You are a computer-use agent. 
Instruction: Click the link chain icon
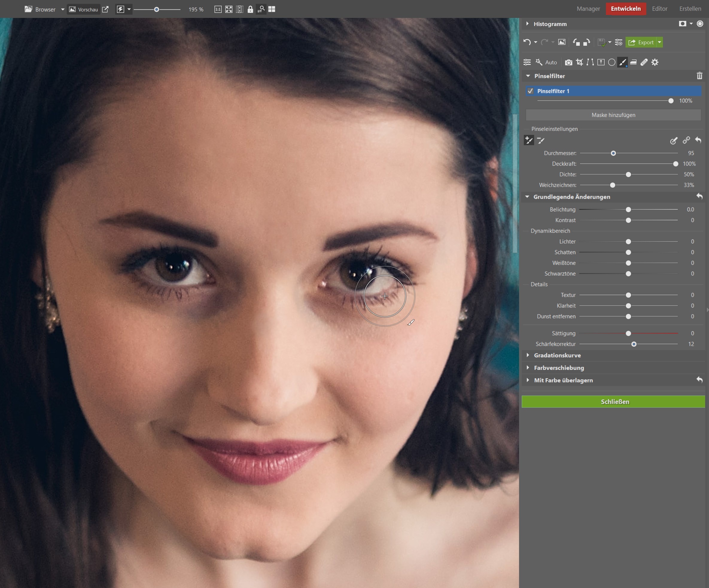(x=686, y=140)
